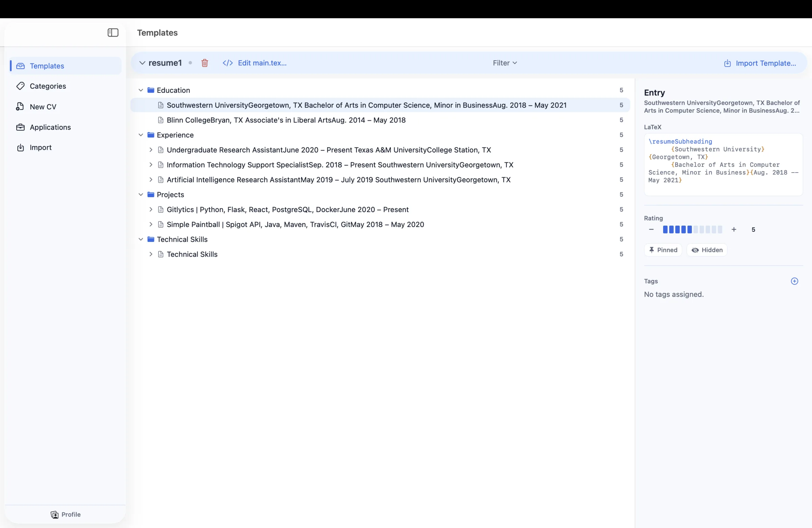Collapse the resume1 template chevron

pyautogui.click(x=142, y=63)
